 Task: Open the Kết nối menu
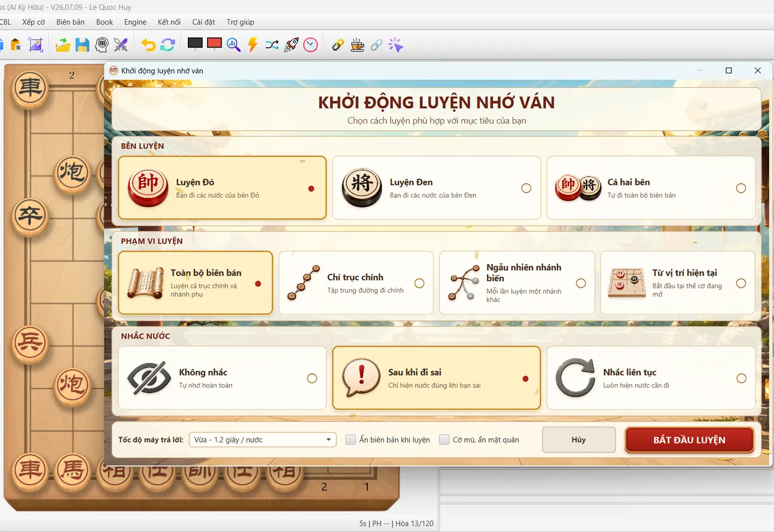pos(169,22)
